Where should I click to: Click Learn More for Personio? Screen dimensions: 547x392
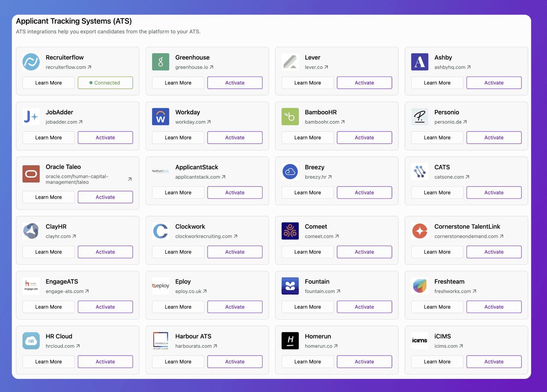[437, 138]
